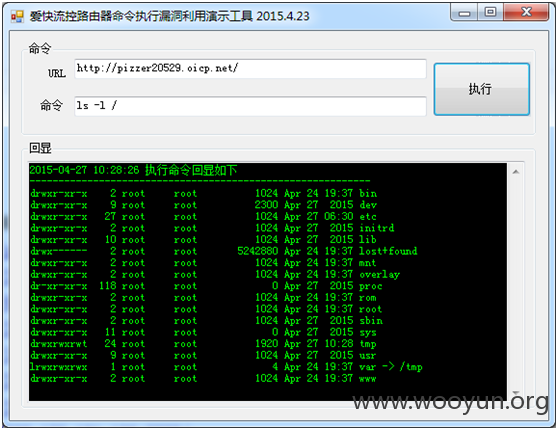Image resolution: width=558 pixels, height=430 pixels.
Task: Click the 'var -> /tmp' symlink line
Action: (226, 367)
